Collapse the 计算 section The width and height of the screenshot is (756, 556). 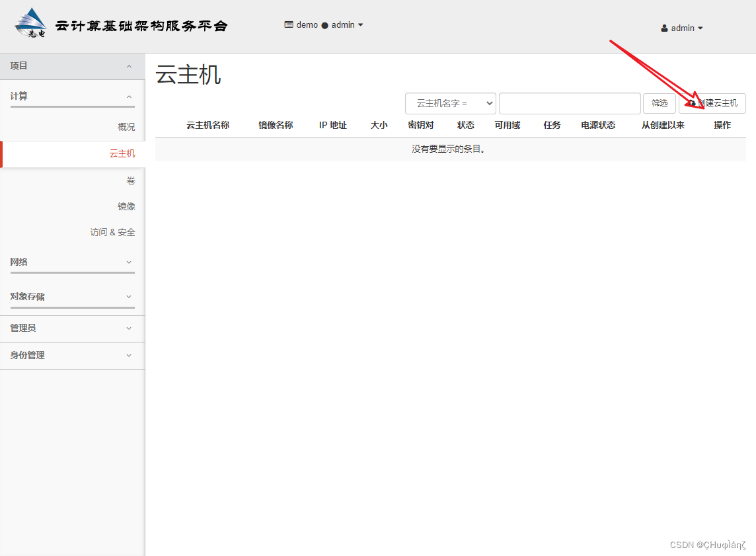pos(72,97)
